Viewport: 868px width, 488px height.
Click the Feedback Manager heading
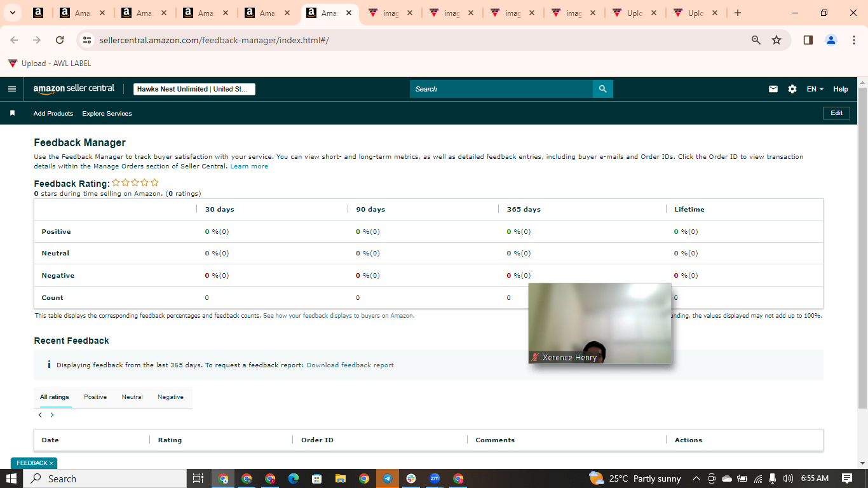[x=80, y=143]
